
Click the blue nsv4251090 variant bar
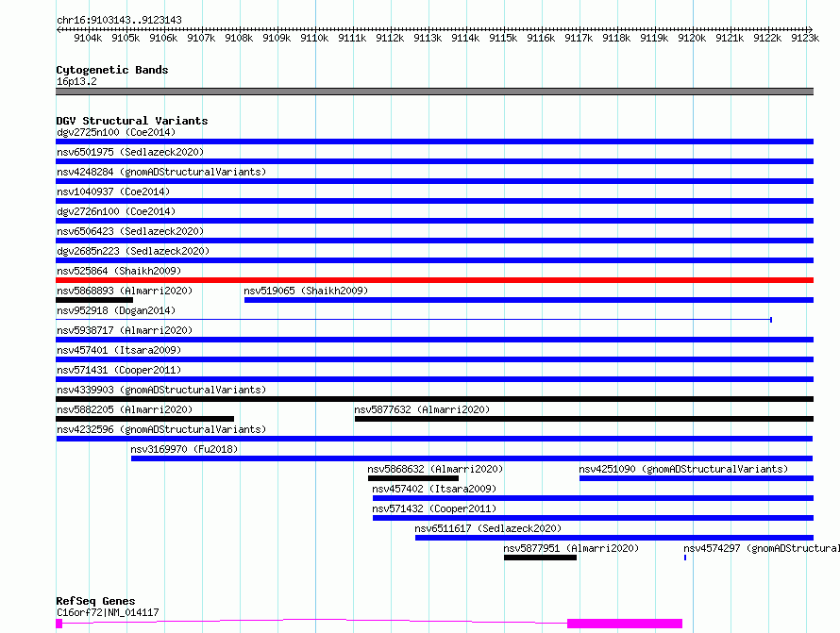click(697, 478)
